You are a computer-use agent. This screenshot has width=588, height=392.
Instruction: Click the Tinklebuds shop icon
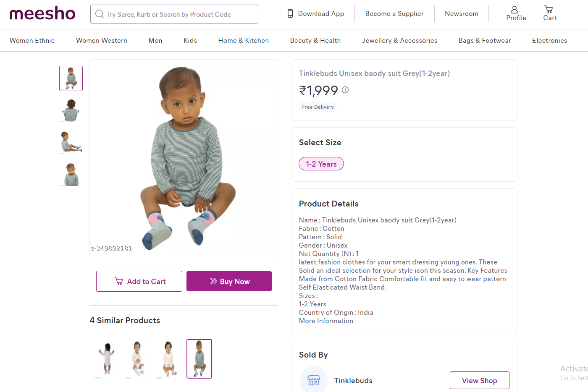[x=313, y=380]
